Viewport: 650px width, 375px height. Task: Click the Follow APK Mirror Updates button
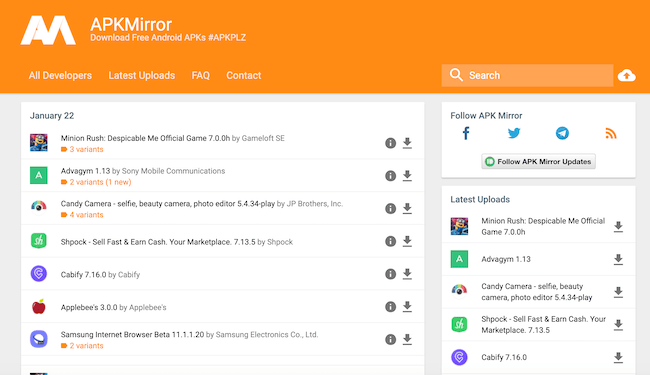(x=538, y=162)
